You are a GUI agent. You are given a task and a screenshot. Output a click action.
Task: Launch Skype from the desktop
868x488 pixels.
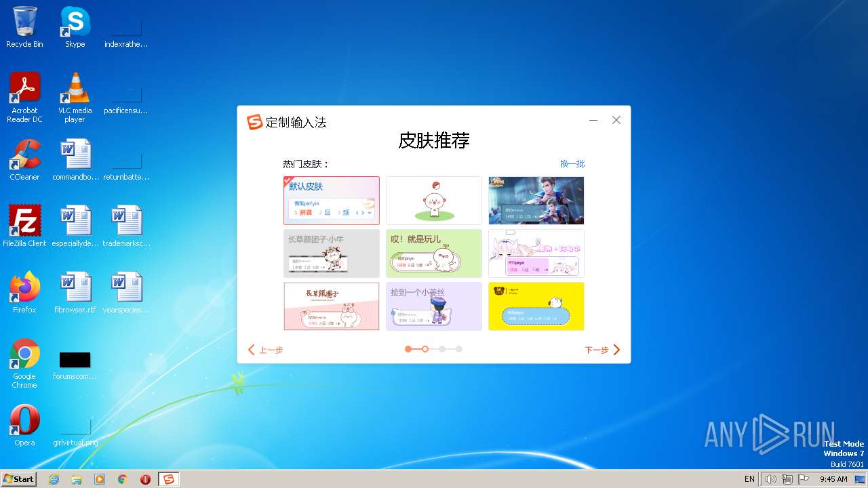[x=75, y=27]
